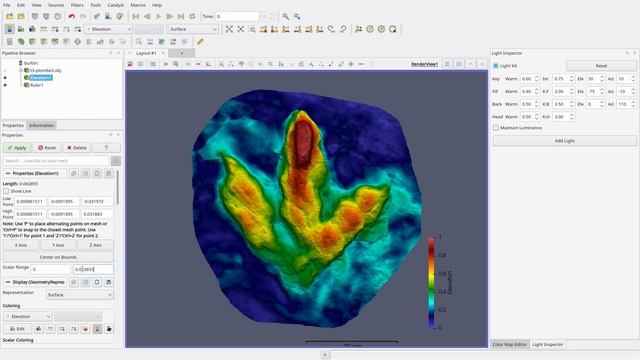Click Reset in Light Inspector
The width and height of the screenshot is (640, 360).
601,66
